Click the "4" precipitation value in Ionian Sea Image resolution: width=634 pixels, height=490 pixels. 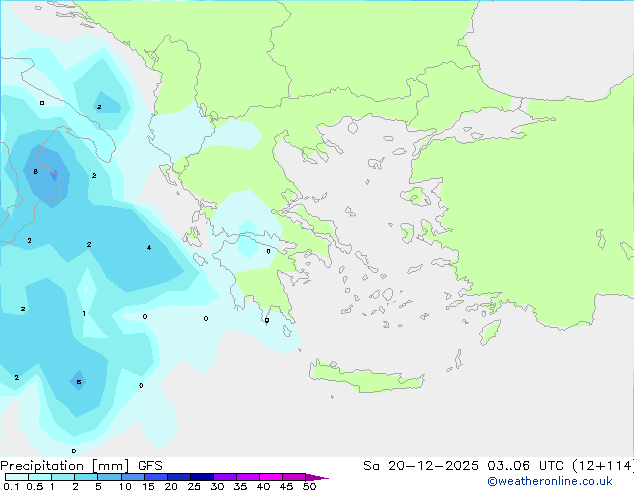[149, 247]
